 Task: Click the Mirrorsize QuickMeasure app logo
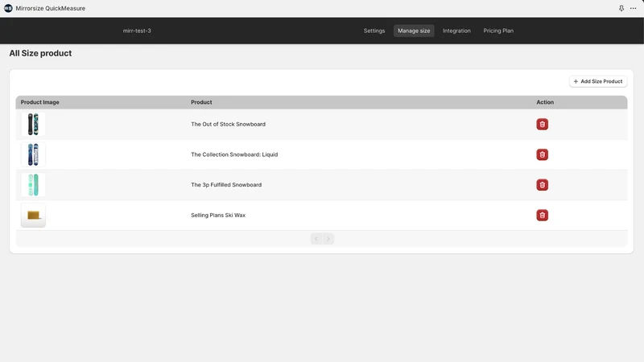8,8
